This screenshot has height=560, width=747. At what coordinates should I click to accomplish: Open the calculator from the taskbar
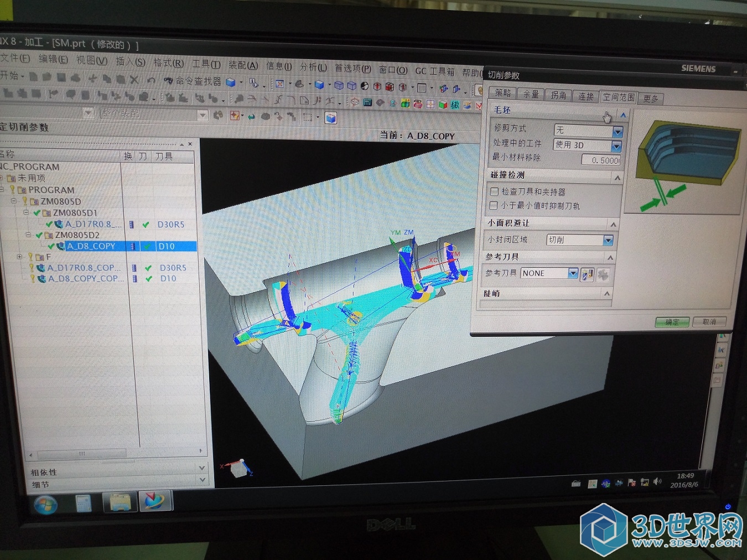84,504
